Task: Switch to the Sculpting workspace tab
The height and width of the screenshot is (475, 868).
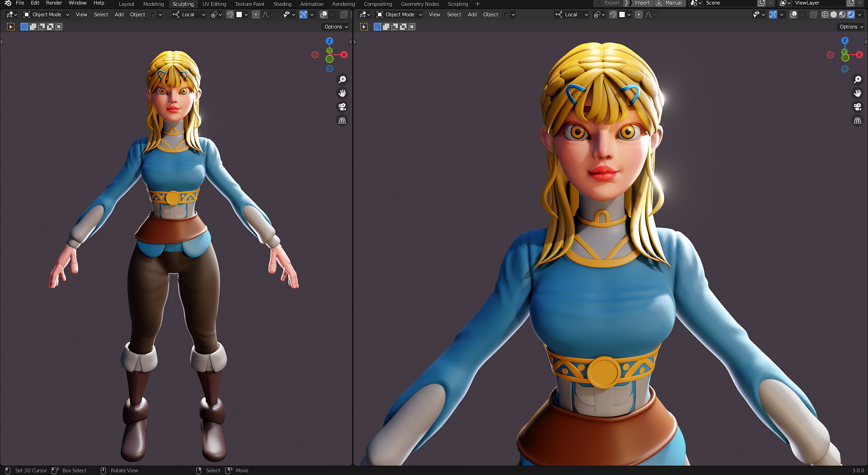Action: click(183, 4)
